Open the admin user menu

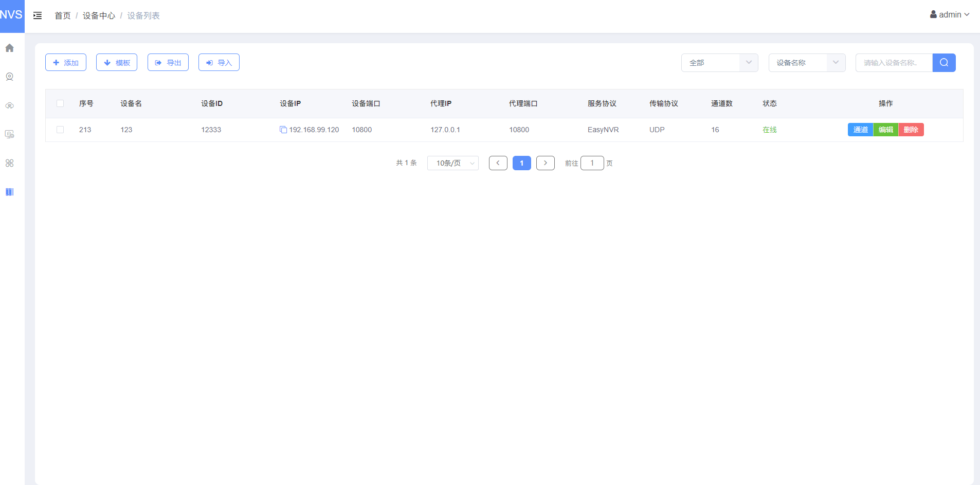[x=949, y=14]
